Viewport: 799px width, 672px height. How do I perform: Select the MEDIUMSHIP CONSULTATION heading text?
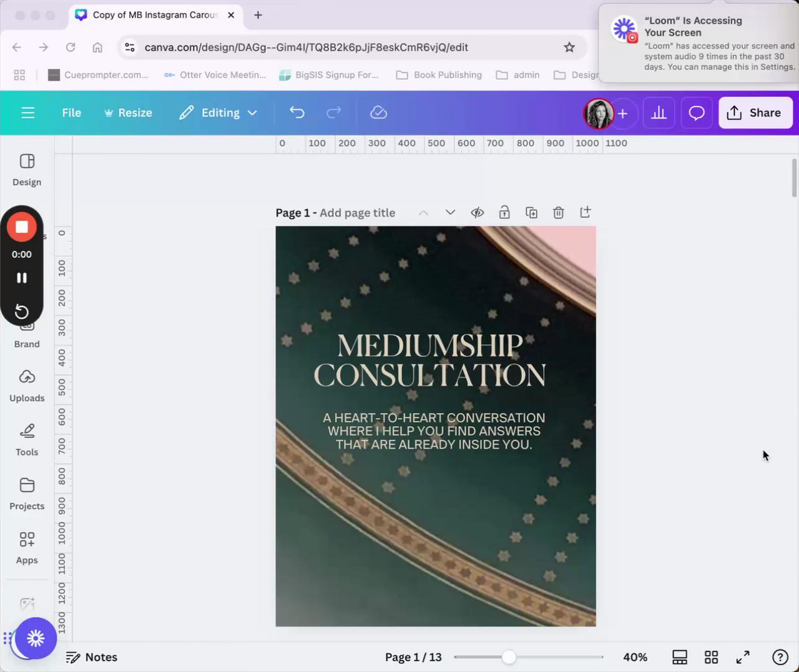pyautogui.click(x=430, y=361)
